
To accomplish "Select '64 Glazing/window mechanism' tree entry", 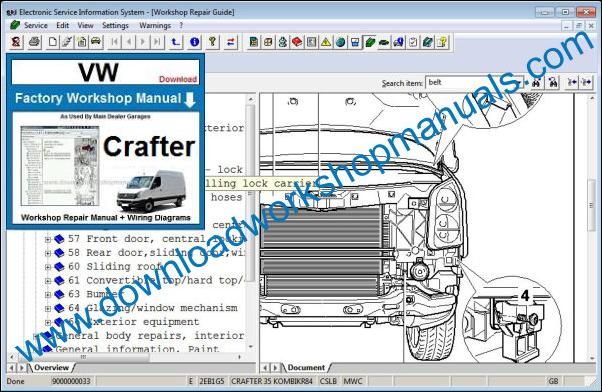I will point(152,308).
